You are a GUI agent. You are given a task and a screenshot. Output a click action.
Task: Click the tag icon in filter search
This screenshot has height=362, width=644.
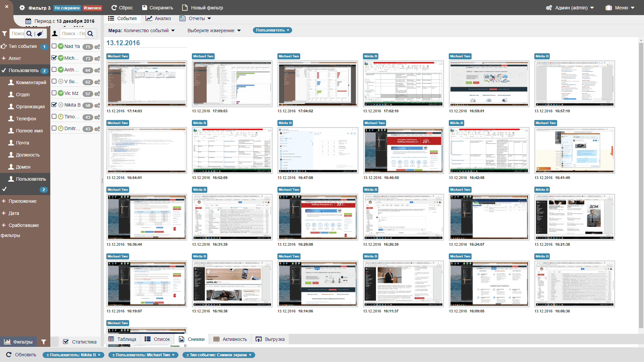tap(40, 34)
